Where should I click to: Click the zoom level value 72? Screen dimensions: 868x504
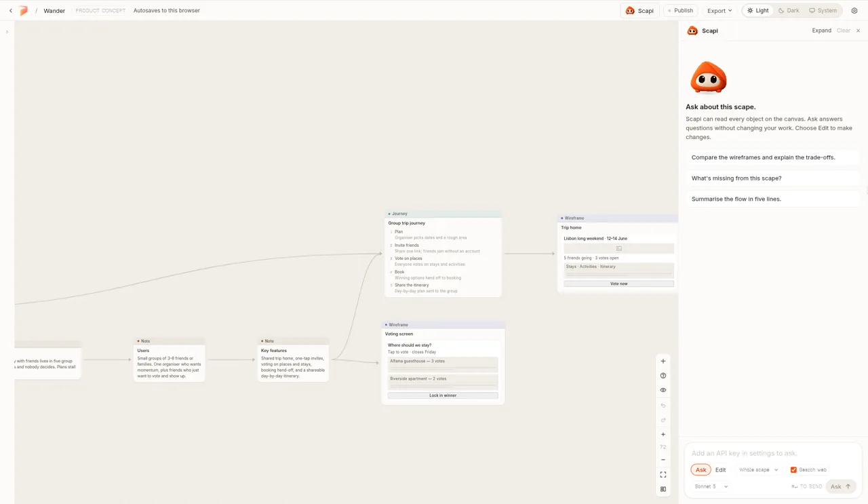click(x=663, y=447)
